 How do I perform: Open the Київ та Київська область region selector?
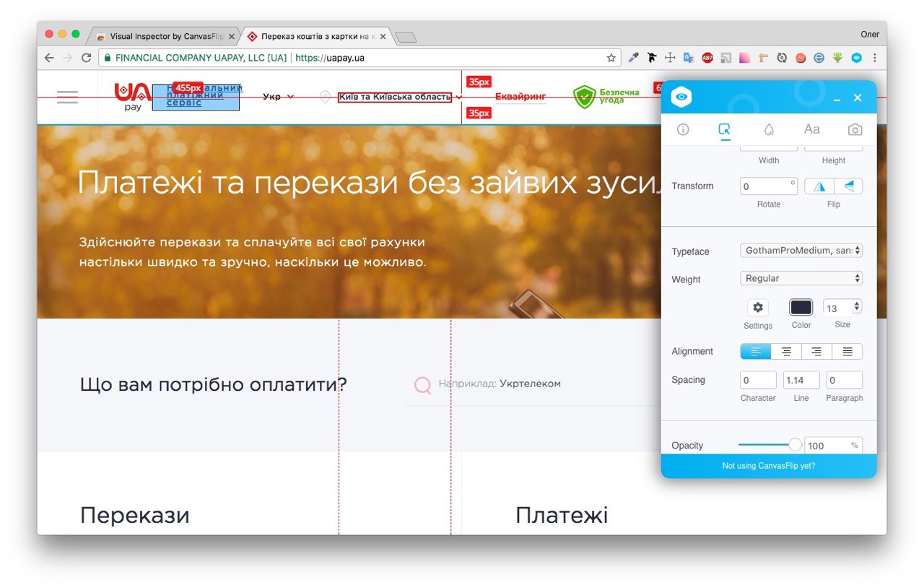[401, 97]
